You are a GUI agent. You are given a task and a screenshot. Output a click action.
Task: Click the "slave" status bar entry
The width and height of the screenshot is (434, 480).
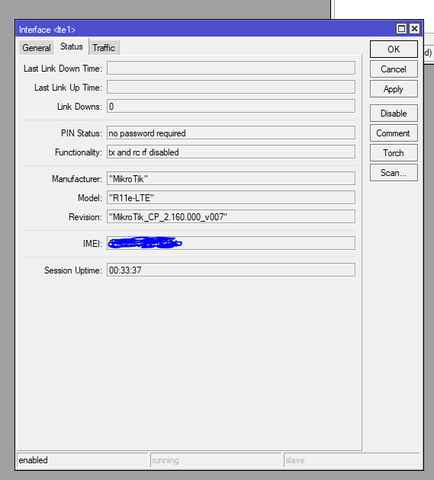(x=352, y=460)
